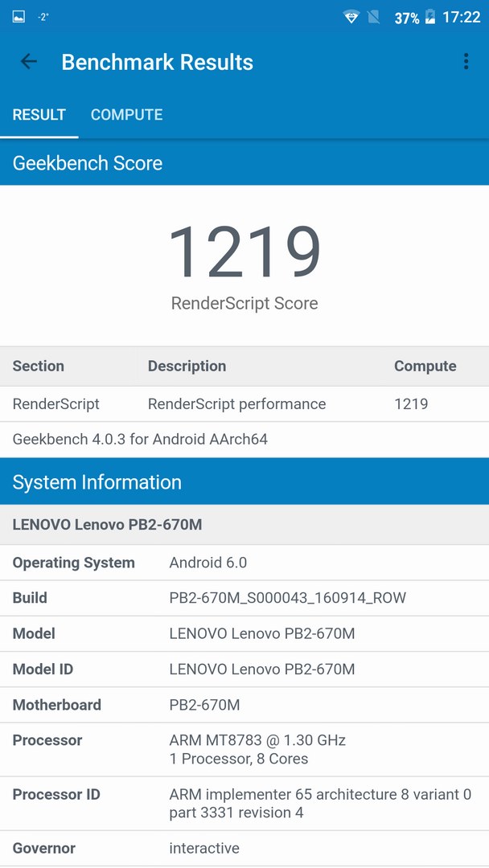
Task: Tap the Section column header
Action: 39,366
